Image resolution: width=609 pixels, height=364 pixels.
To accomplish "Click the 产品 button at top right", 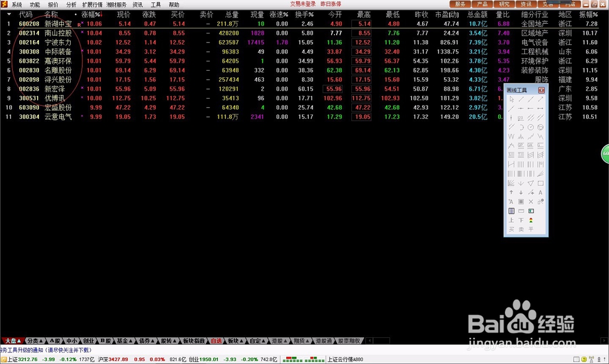I will point(482,4).
